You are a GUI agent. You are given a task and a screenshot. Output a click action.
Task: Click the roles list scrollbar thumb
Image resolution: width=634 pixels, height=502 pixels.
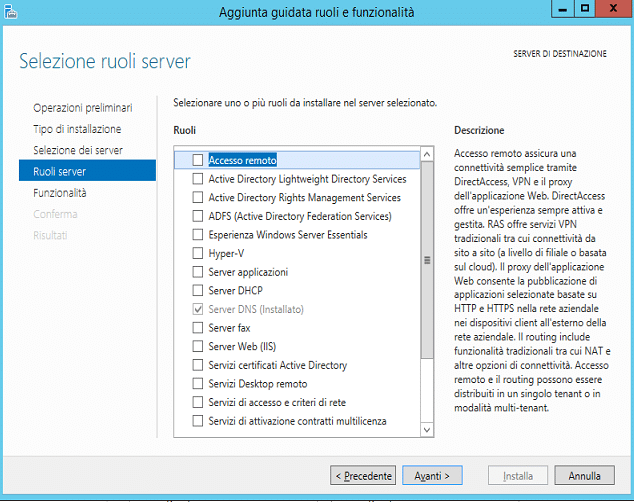427,259
